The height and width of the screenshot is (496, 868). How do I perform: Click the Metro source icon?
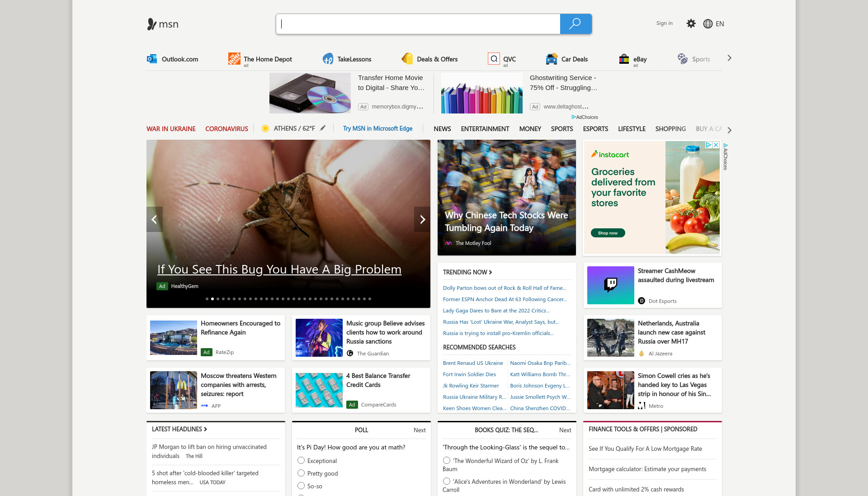[642, 406]
